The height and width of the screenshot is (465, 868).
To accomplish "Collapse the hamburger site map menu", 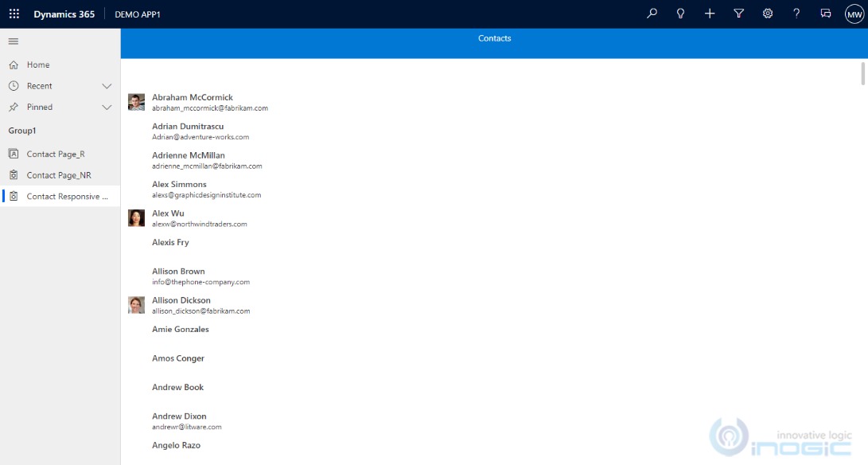I will (x=14, y=41).
